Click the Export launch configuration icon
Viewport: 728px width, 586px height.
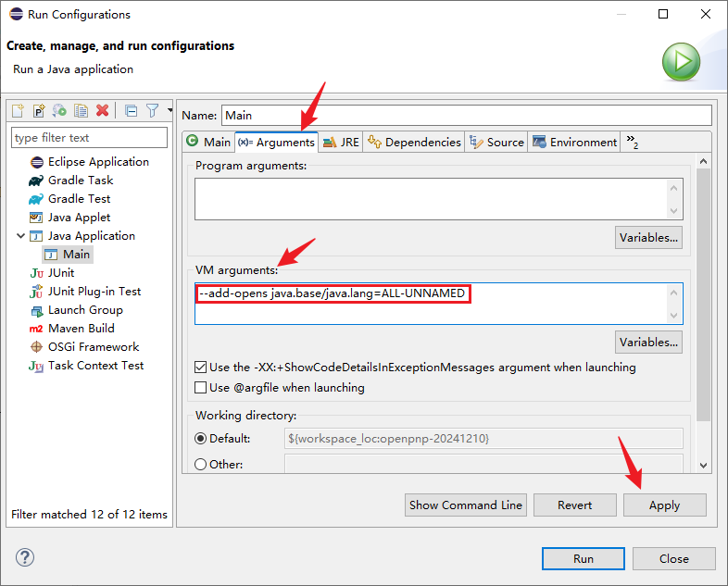coord(60,110)
